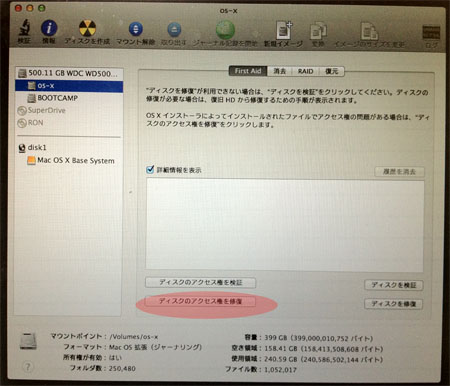
Task: Click the Eject (取り出す) toolbar icon
Action: tap(174, 29)
